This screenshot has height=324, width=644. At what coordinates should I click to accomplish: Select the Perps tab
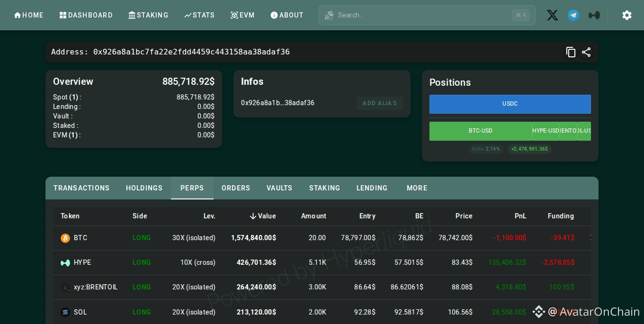click(192, 188)
